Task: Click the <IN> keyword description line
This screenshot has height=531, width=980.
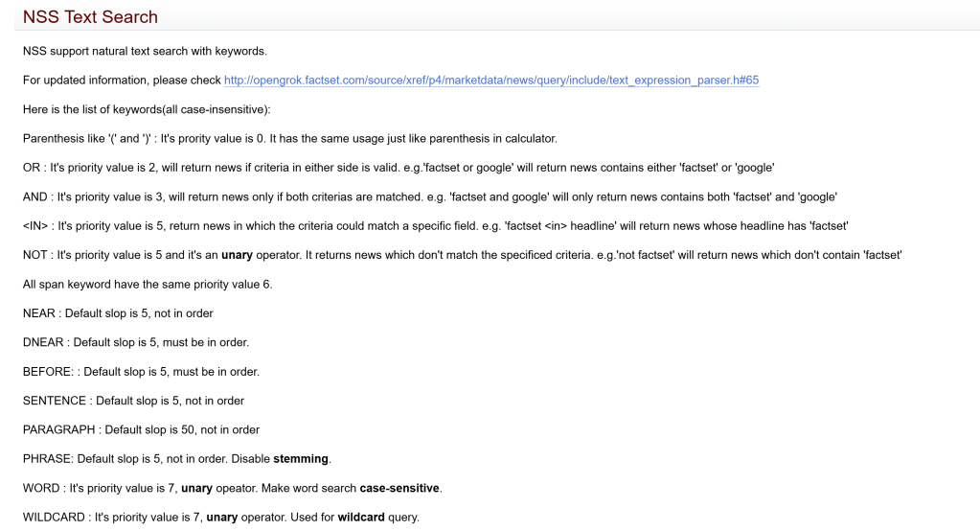Action: 435,226
